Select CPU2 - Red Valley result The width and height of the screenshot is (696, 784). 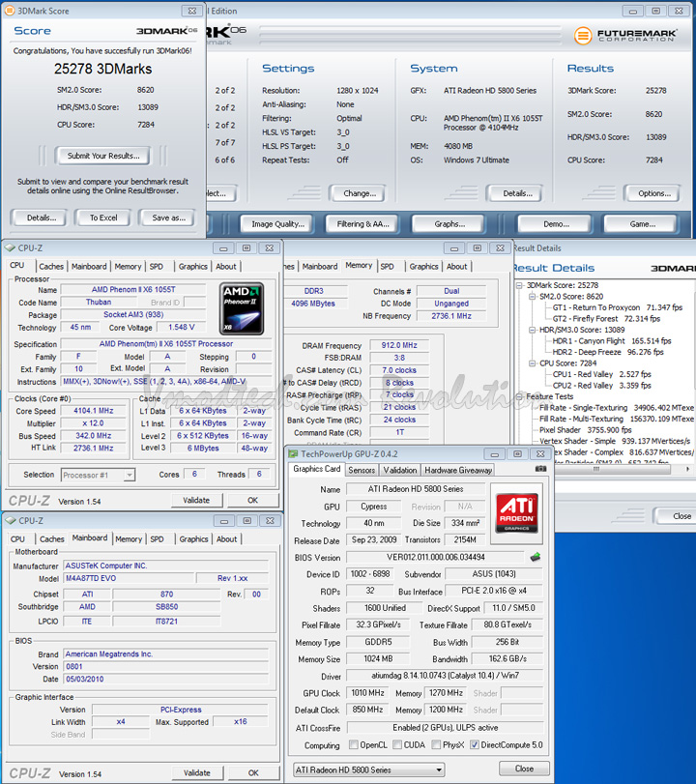pyautogui.click(x=601, y=386)
